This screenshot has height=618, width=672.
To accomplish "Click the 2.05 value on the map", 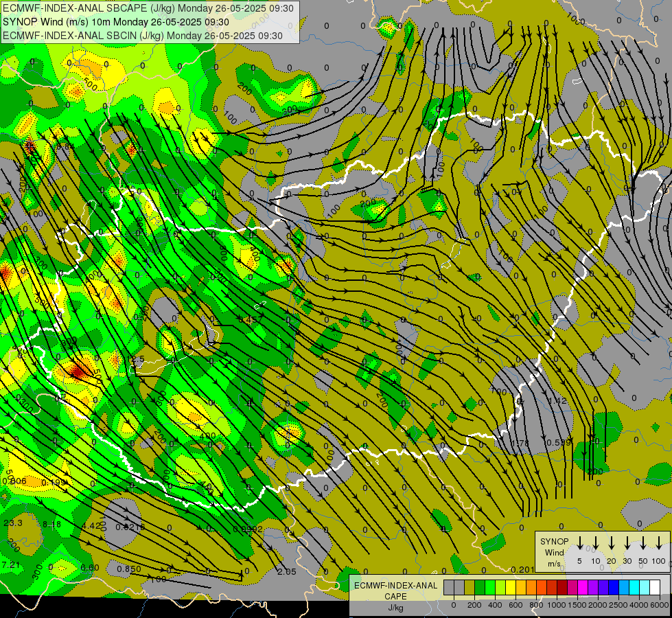I will [287, 572].
